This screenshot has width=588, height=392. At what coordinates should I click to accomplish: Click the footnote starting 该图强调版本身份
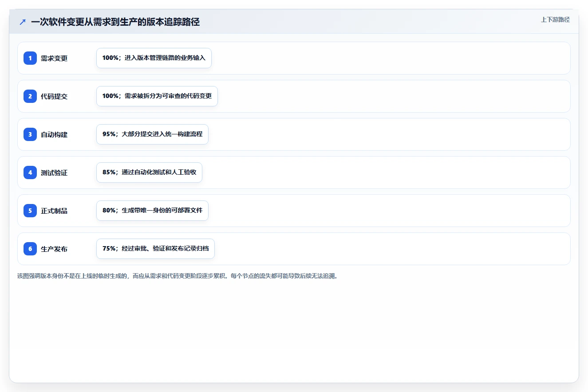coord(178,276)
